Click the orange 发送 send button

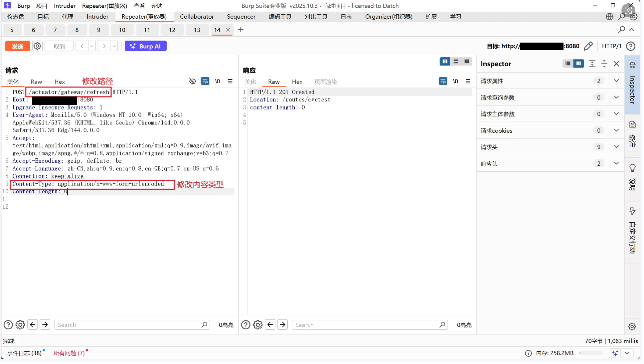(x=17, y=46)
